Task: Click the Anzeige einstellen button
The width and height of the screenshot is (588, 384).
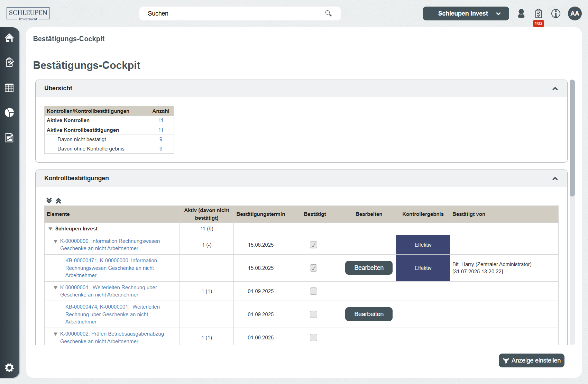Action: pyautogui.click(x=531, y=360)
